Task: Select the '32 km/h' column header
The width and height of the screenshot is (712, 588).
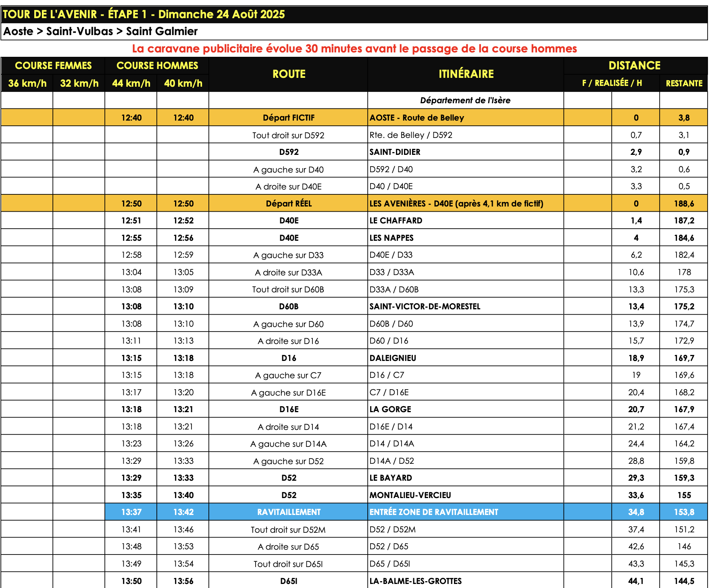Action: tap(79, 83)
